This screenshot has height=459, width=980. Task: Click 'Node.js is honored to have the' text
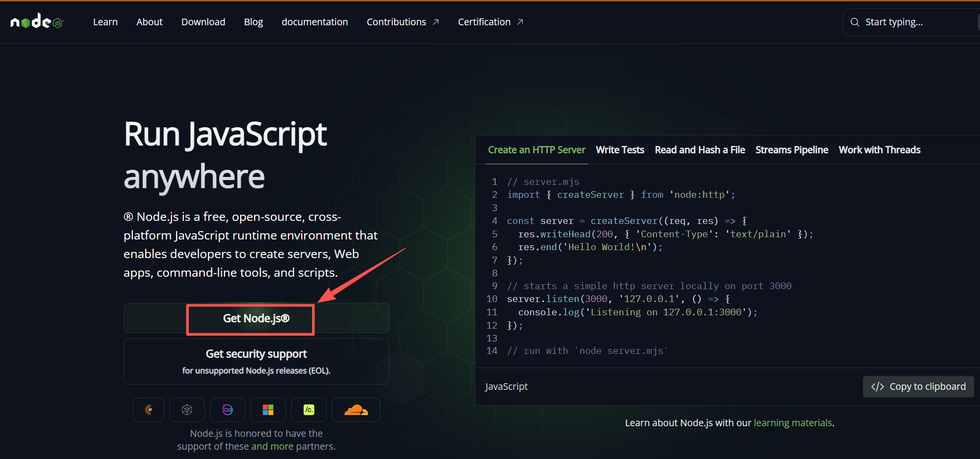[256, 433]
